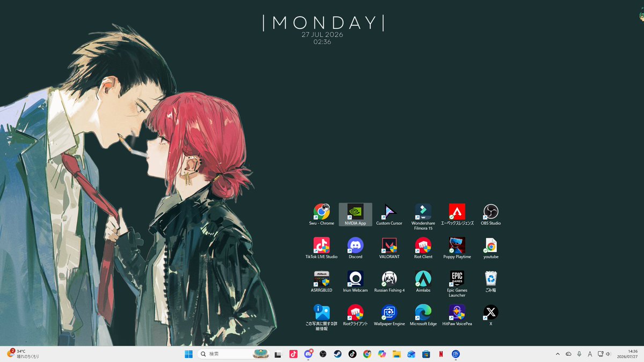Image resolution: width=644 pixels, height=362 pixels.
Task: Open the Windows Start menu
Action: (188, 354)
